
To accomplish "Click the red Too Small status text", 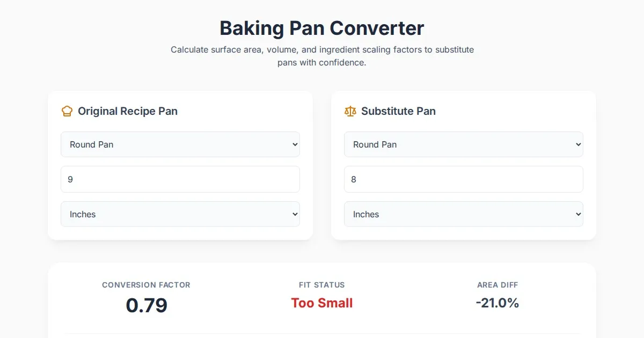I will (x=322, y=303).
